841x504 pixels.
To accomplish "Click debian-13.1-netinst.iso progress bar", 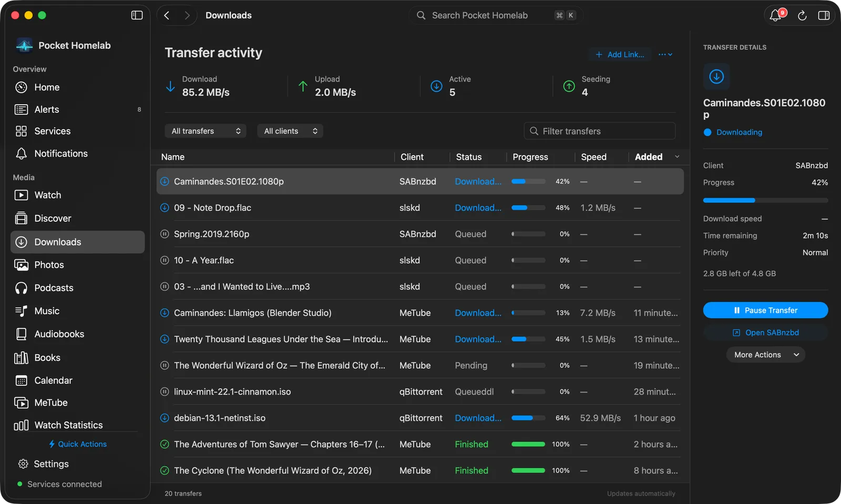I will point(528,418).
